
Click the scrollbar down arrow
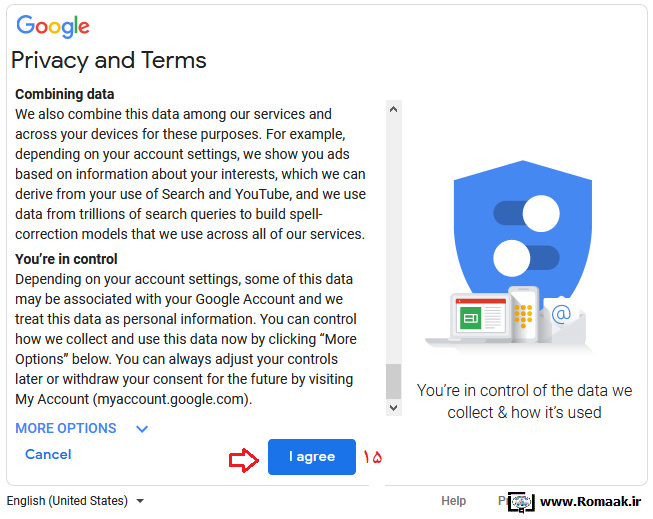(393, 407)
